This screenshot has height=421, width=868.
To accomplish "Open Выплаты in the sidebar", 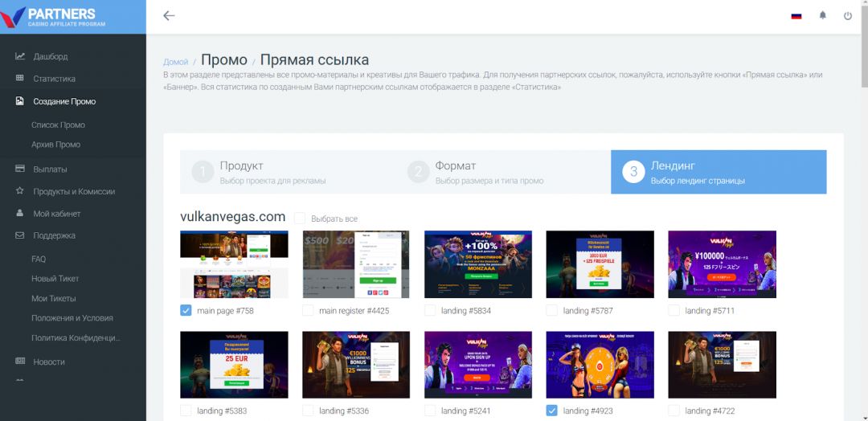I will coord(50,170).
